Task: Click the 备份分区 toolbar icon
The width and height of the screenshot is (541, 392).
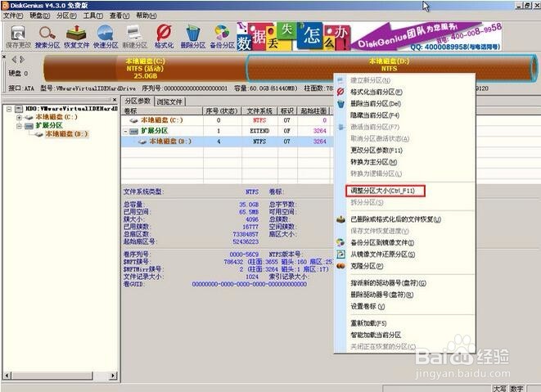Action: coord(222,36)
